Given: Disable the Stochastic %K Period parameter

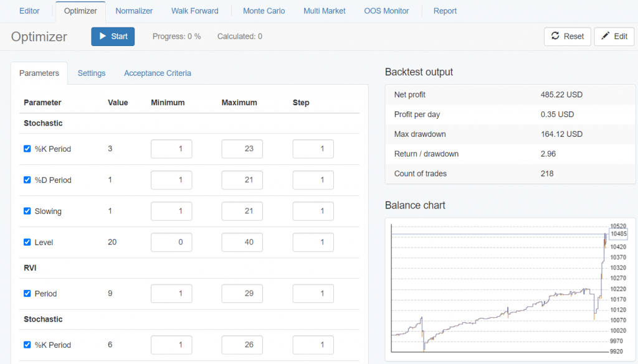Looking at the screenshot, I should 27,149.
